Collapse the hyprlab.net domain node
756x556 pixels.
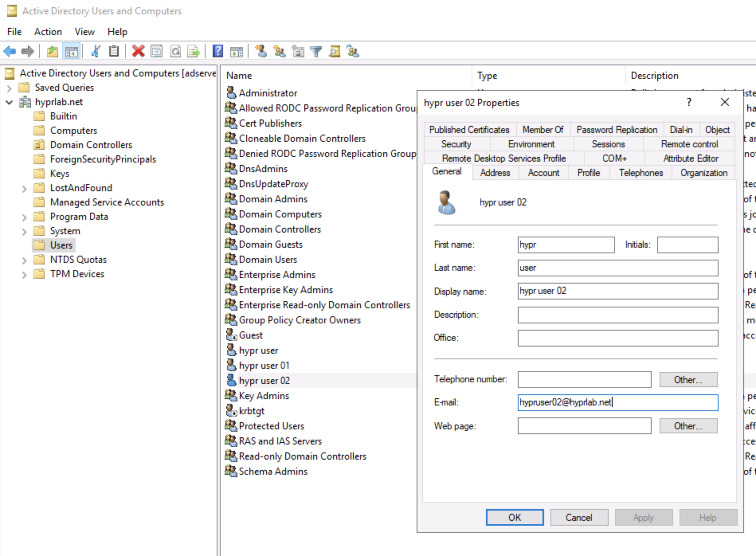(9, 102)
